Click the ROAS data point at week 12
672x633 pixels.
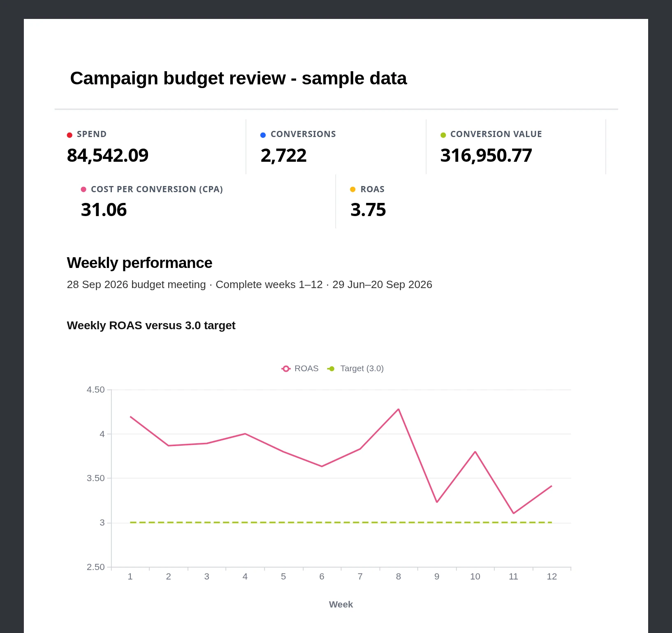point(552,486)
